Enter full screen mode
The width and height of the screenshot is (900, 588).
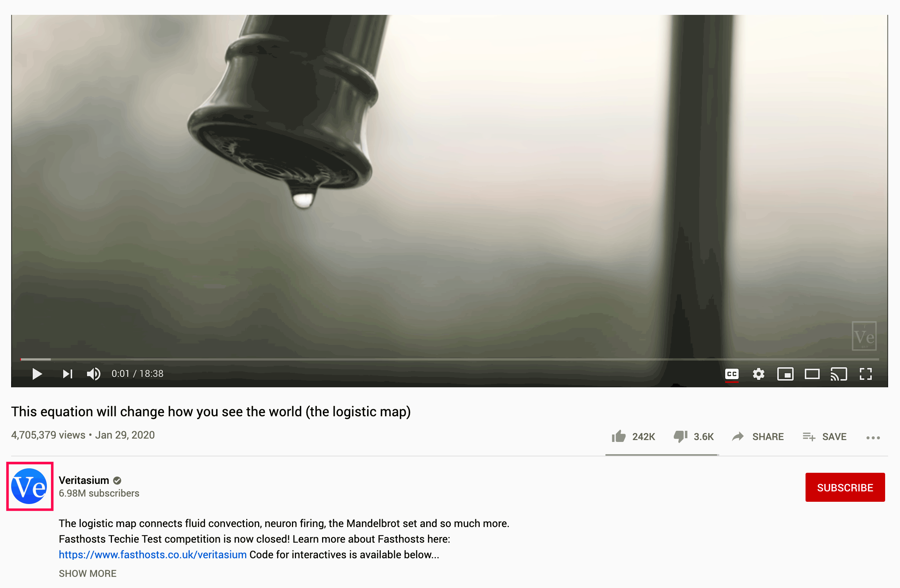point(865,374)
